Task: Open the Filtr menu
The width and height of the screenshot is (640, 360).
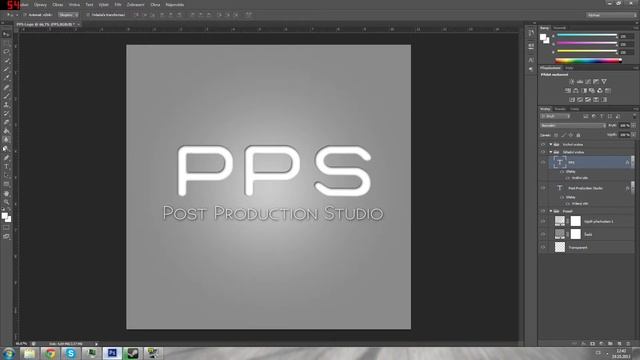Action: click(118, 5)
